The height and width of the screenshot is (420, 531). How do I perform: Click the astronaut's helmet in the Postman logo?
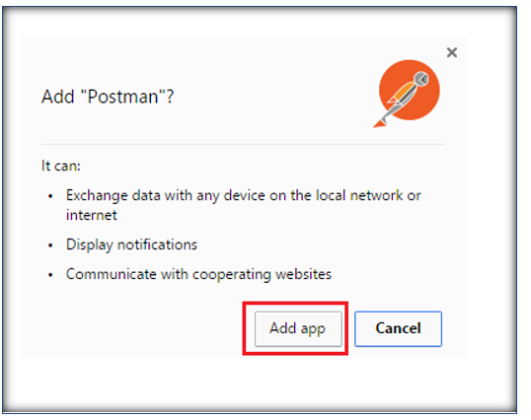tap(421, 79)
